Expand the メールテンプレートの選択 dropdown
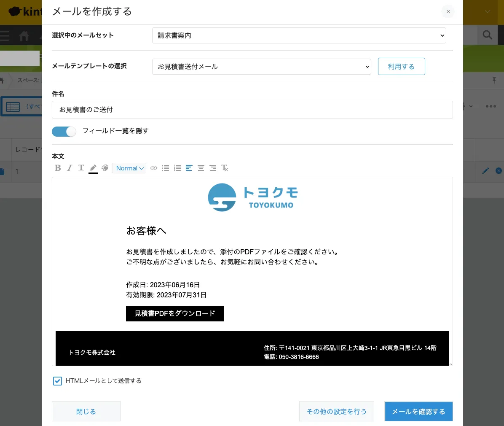The height and width of the screenshot is (426, 504). click(261, 67)
